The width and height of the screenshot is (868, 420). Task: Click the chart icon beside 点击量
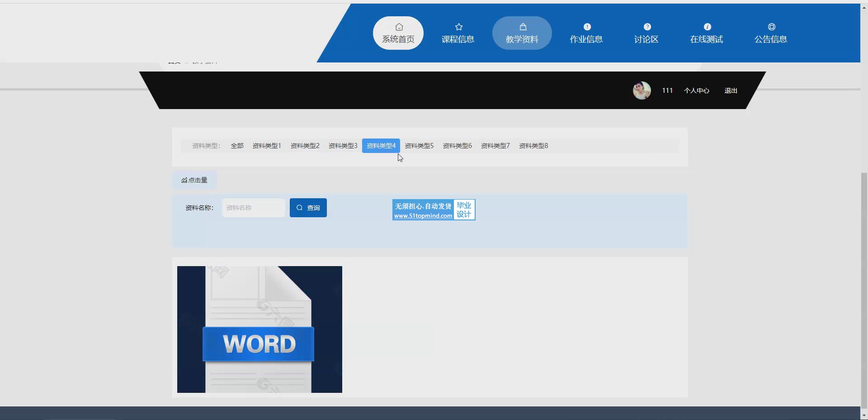[184, 180]
